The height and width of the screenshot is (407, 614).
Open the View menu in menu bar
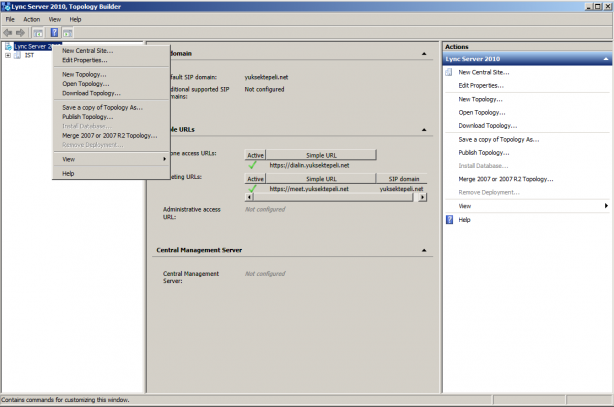54,19
